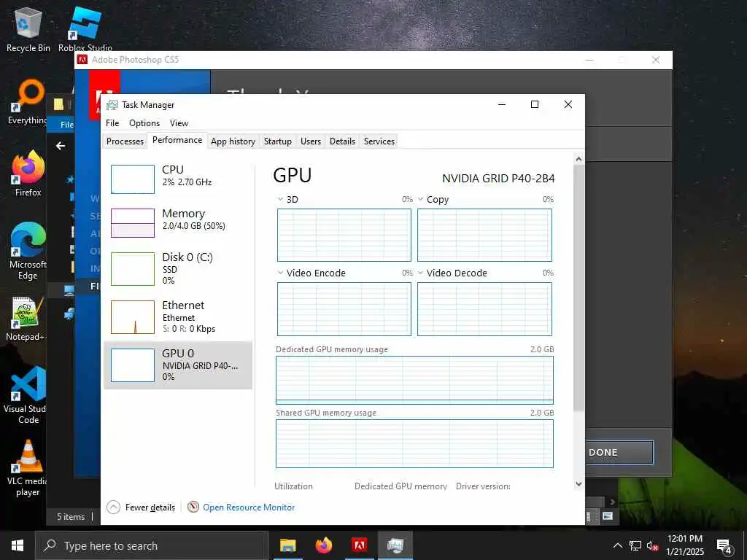Open the File menu in Task Manager

tap(112, 122)
